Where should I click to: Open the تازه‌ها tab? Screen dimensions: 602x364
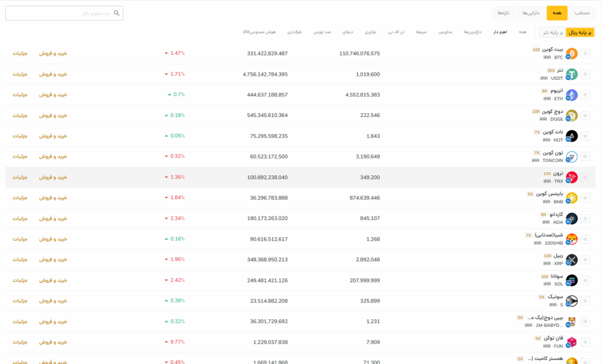click(x=503, y=13)
